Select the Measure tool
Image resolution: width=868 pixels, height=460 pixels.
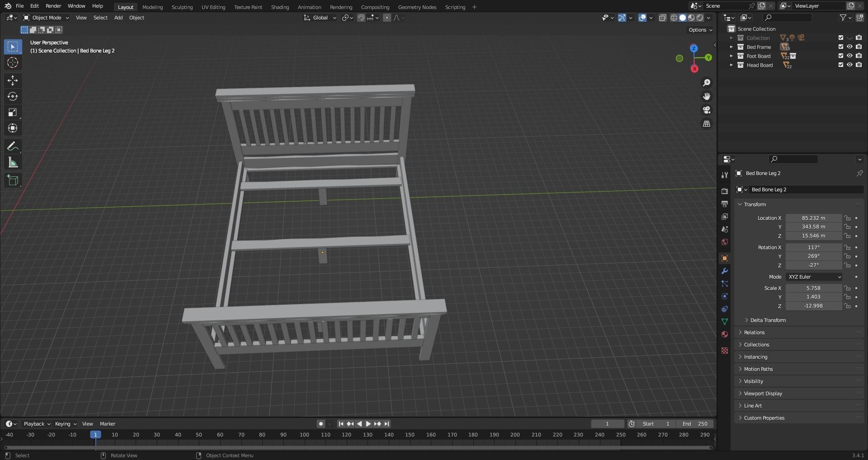point(13,162)
